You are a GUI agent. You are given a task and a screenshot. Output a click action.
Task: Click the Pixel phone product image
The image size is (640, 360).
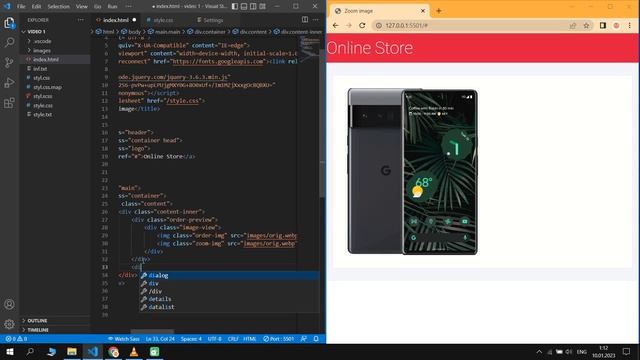point(412,171)
